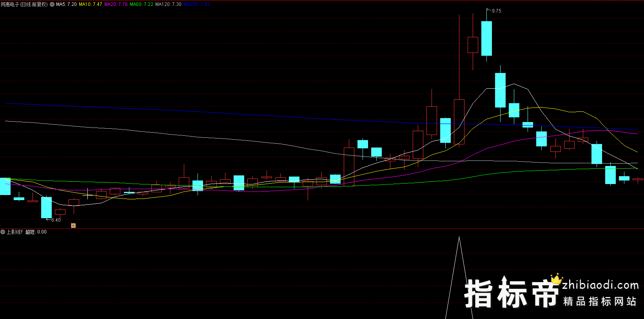Select the cyan candlestick beside the 6.40 label

(46, 207)
